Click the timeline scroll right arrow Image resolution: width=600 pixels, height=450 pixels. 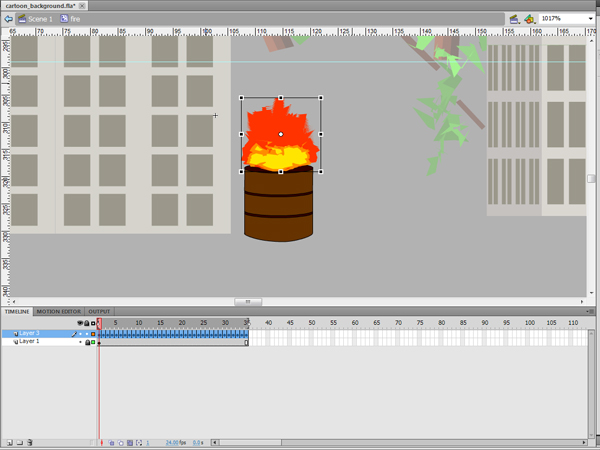click(584, 443)
